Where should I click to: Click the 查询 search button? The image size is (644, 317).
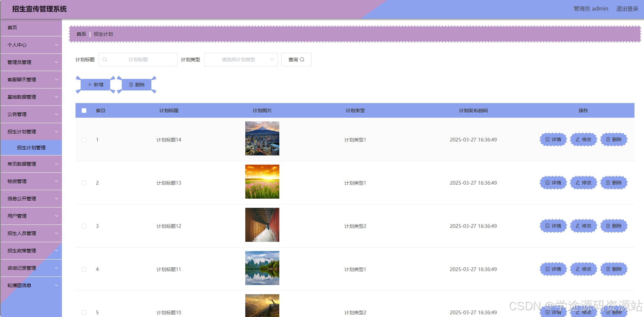coord(296,60)
